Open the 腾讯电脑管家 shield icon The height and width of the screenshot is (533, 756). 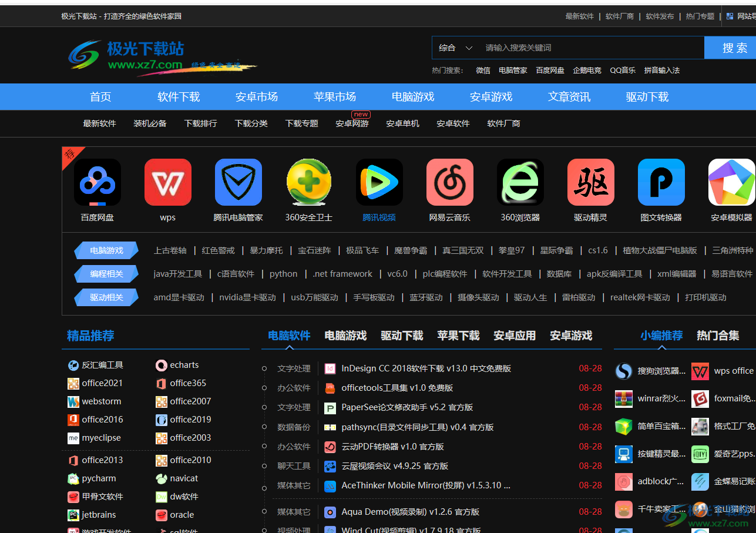click(238, 182)
